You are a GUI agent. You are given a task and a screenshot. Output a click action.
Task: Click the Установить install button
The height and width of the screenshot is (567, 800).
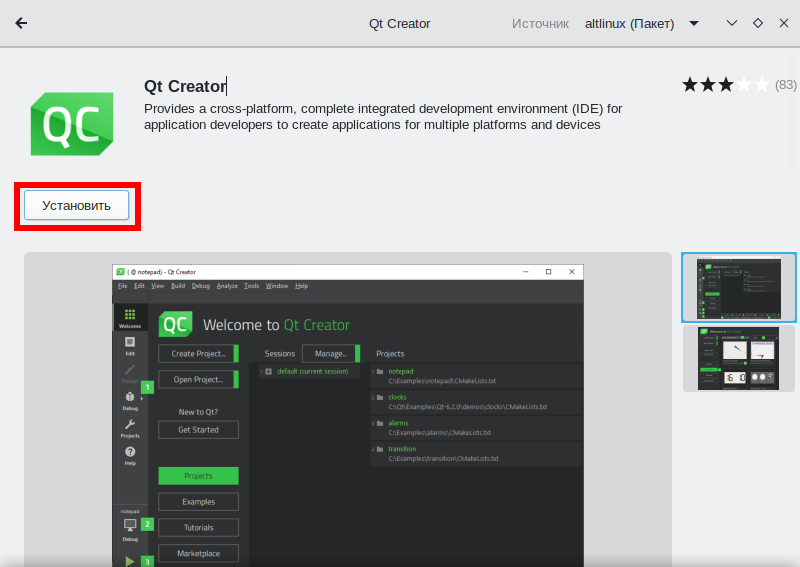(77, 205)
